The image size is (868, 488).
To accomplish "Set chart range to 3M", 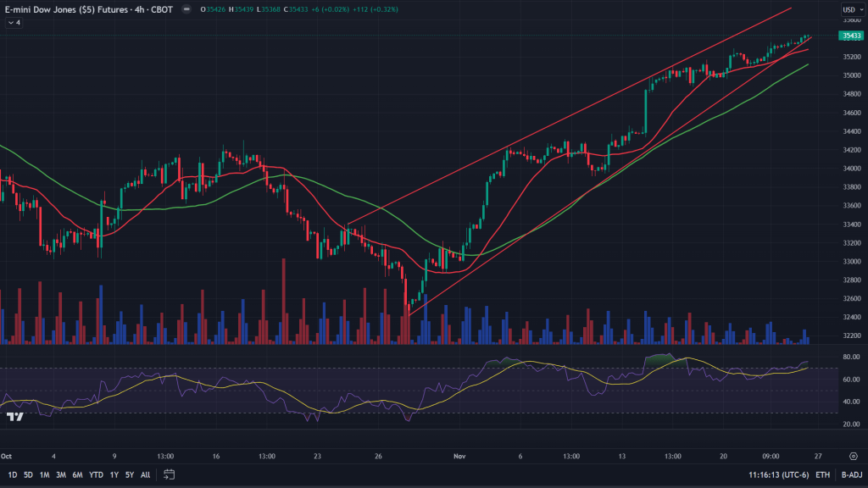I will pyautogui.click(x=61, y=474).
